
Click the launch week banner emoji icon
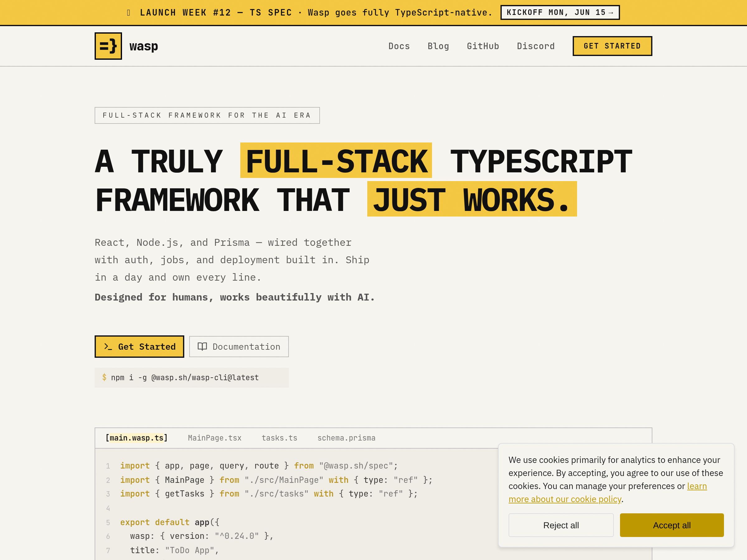click(128, 13)
